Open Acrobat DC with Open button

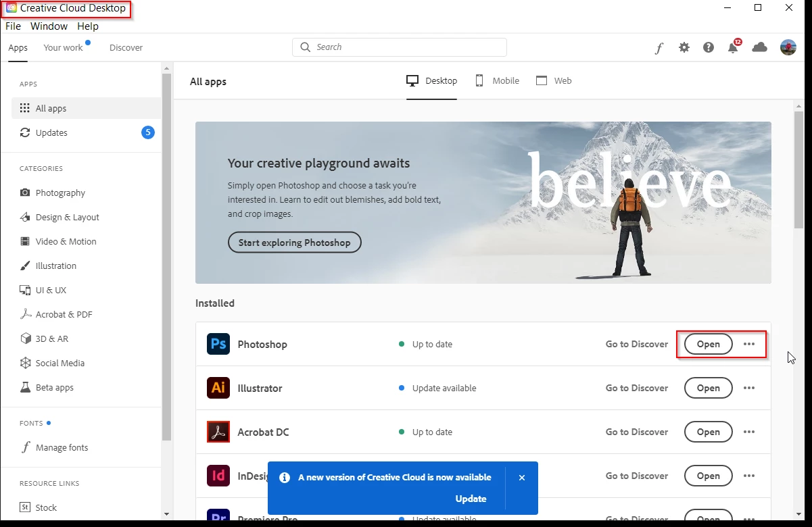(x=709, y=432)
